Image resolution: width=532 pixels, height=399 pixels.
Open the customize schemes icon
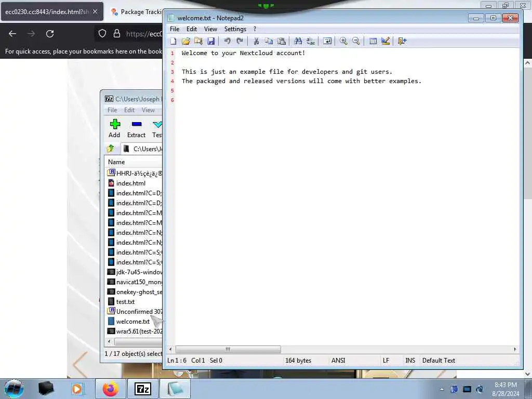point(385,42)
